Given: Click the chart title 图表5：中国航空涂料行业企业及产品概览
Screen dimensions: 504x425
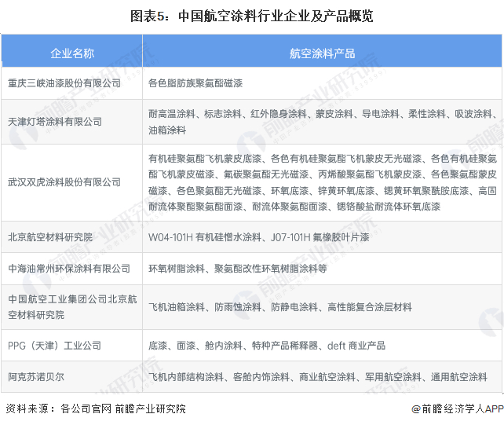Looking at the screenshot, I should 252,16.
